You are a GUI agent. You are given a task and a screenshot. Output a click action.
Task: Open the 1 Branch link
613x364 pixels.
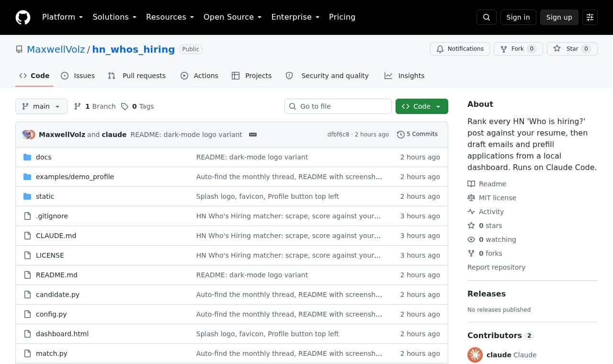click(x=95, y=106)
